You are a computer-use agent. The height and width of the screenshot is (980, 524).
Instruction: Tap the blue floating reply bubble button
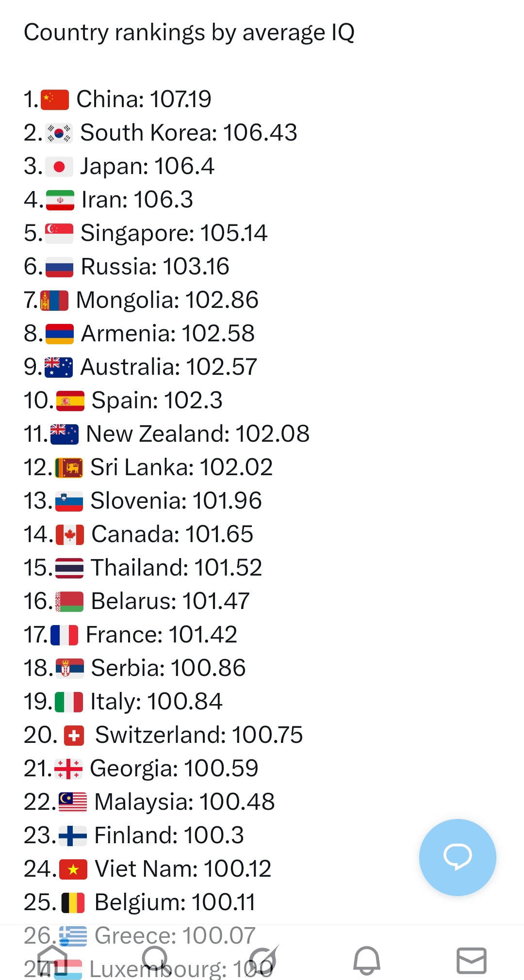pos(458,857)
